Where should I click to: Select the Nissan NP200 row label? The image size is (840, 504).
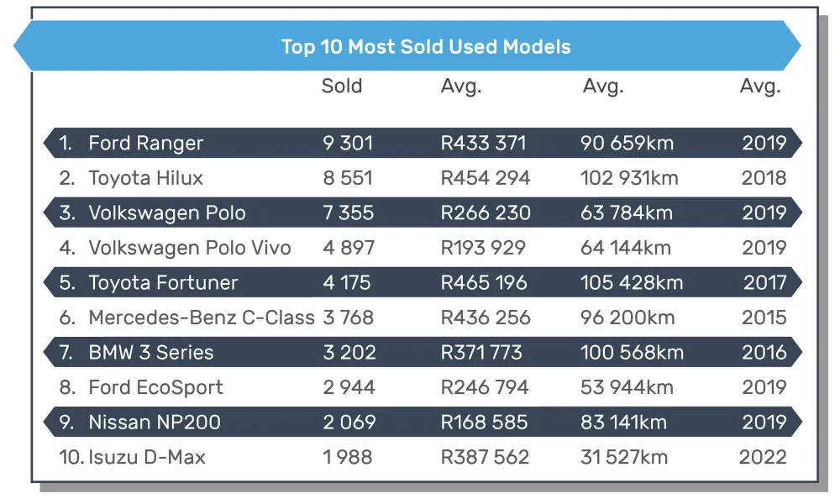(154, 423)
